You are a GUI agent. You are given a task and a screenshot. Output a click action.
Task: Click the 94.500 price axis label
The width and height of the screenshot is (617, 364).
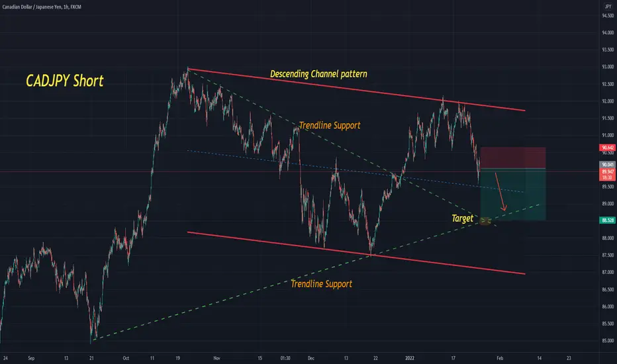point(608,16)
